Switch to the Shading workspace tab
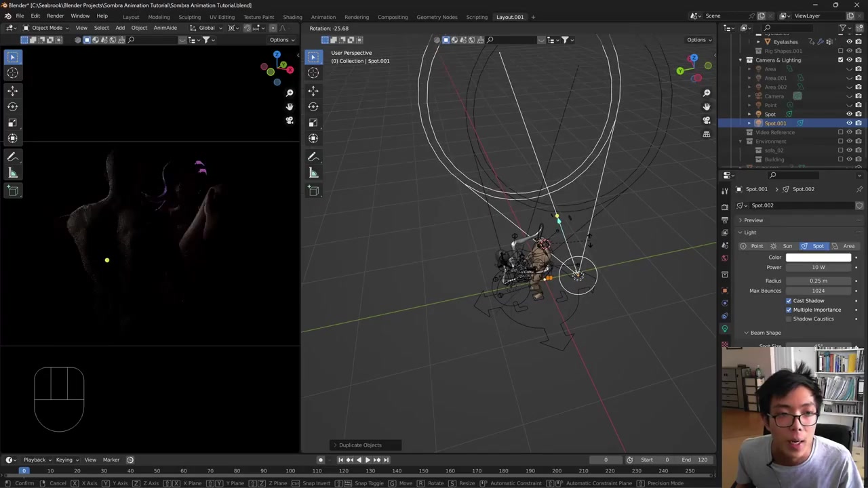The height and width of the screenshot is (488, 868). point(292,17)
